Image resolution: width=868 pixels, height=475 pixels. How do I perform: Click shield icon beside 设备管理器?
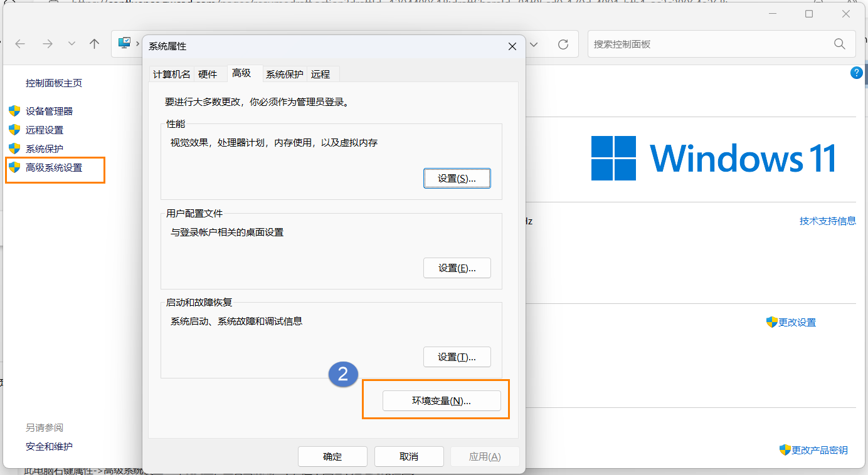14,111
